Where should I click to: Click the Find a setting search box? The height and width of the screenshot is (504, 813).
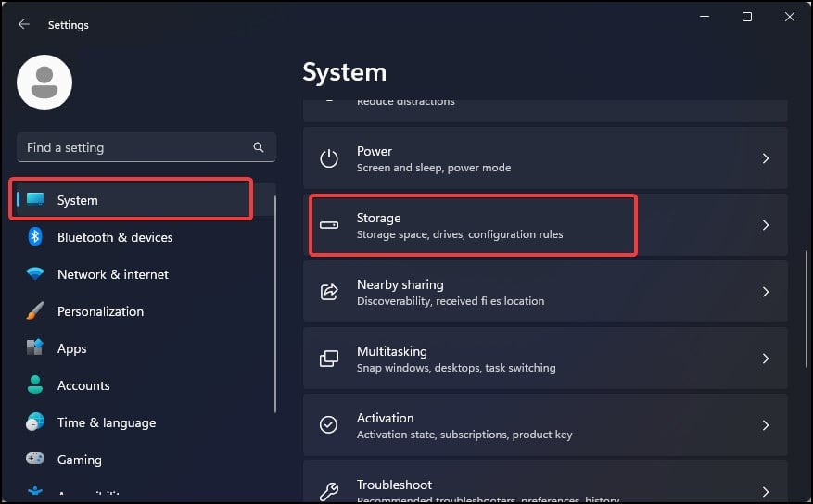pyautogui.click(x=146, y=147)
